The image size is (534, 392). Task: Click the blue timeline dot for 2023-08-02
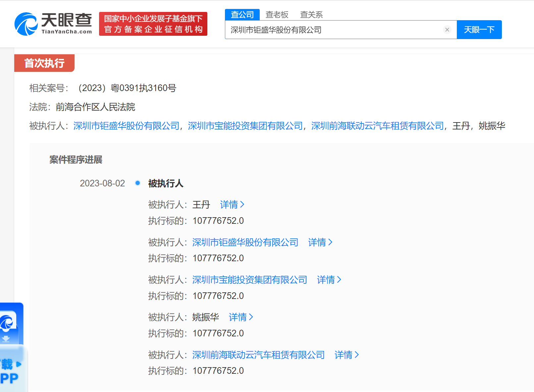[x=138, y=183]
